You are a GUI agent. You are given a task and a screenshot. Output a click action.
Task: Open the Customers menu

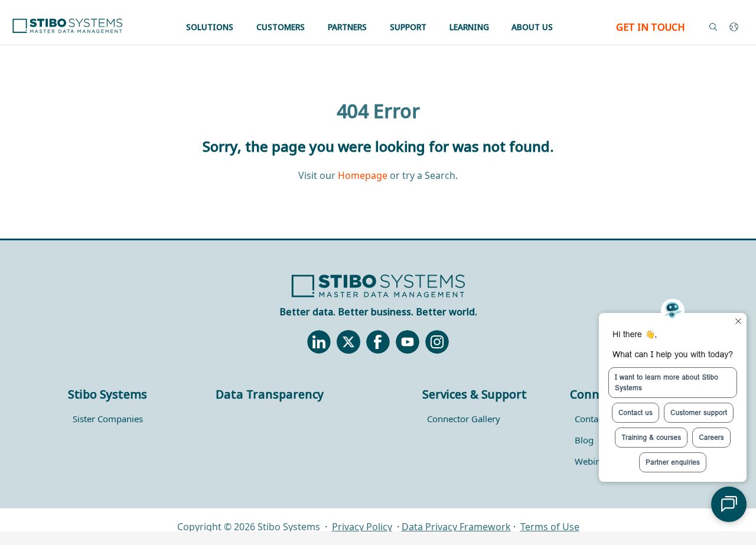pyautogui.click(x=281, y=27)
